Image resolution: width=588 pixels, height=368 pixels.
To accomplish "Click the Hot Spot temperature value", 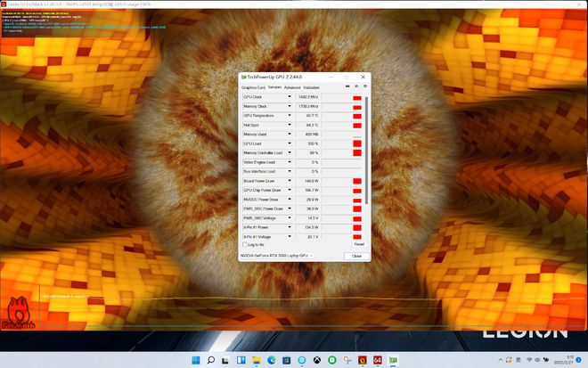I will 307,125.
